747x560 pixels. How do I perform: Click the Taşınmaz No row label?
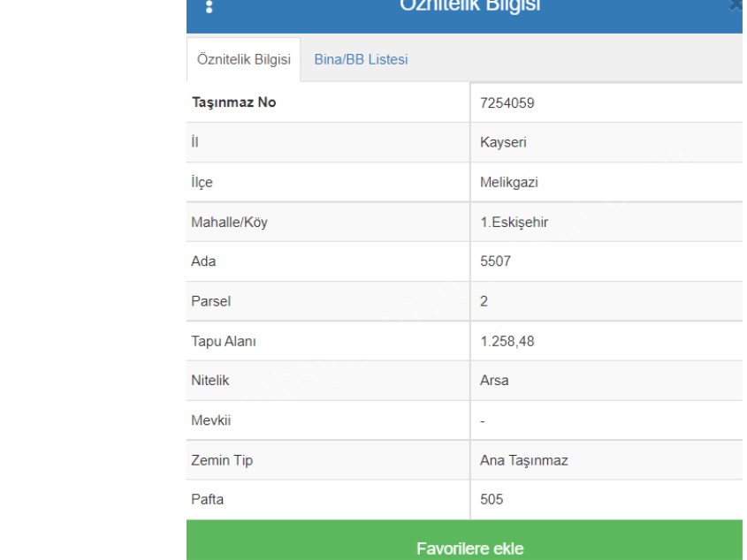234,102
